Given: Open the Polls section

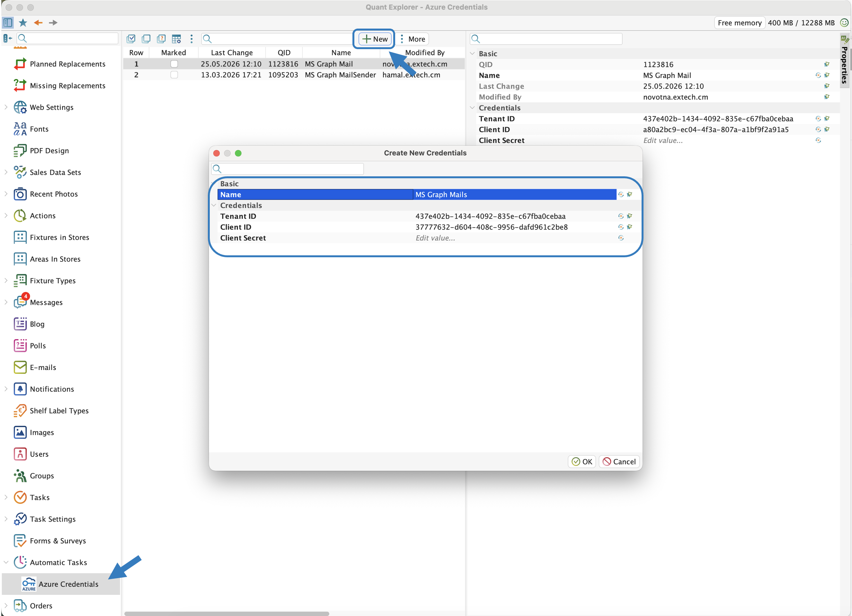Looking at the screenshot, I should [x=30, y=346].
